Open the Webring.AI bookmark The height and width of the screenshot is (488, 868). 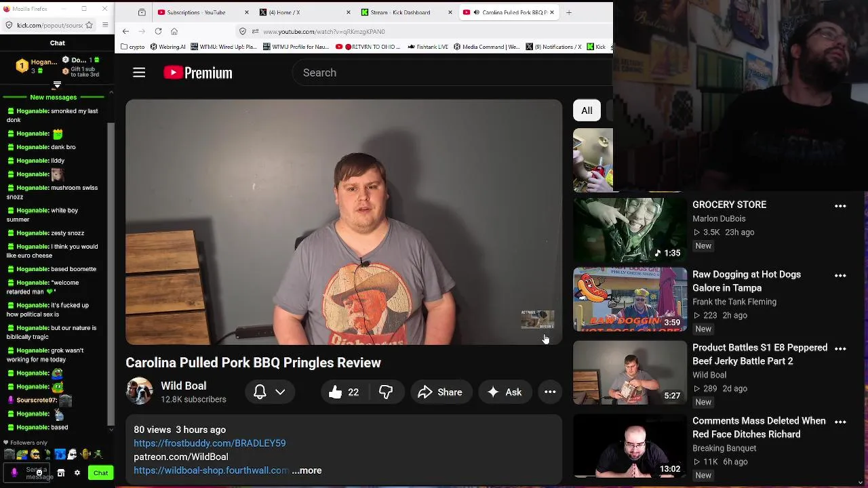point(167,47)
